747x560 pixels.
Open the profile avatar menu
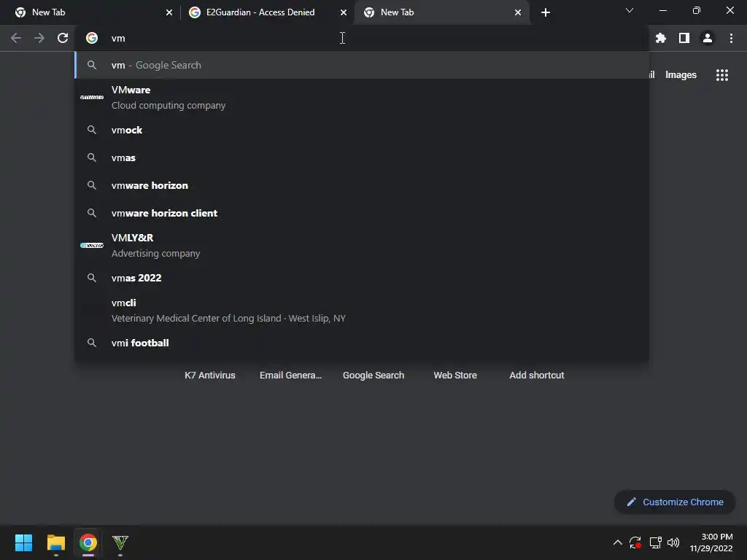click(x=708, y=38)
